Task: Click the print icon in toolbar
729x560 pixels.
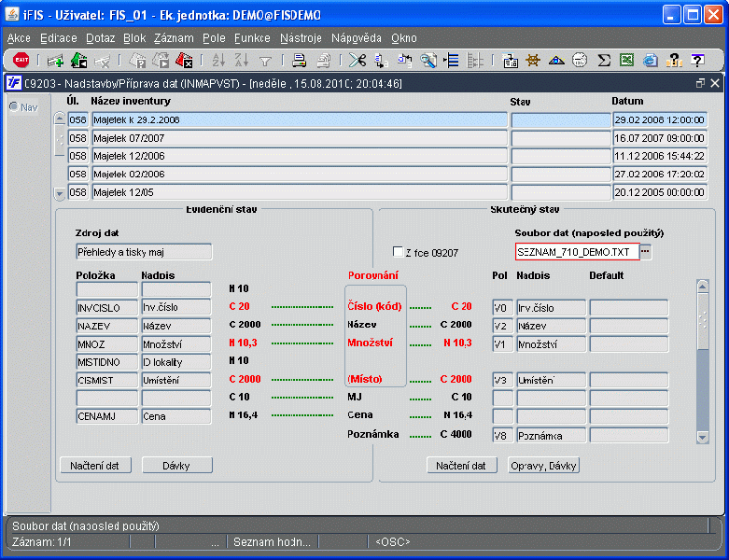Action: 299,61
